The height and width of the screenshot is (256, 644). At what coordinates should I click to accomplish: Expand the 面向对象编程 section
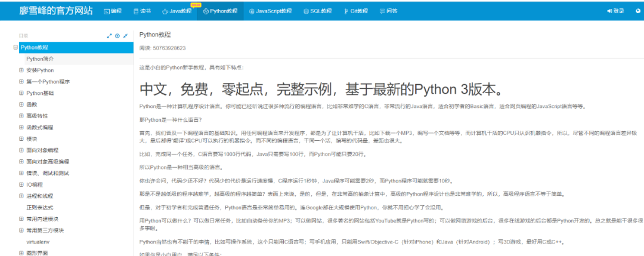(x=21, y=150)
